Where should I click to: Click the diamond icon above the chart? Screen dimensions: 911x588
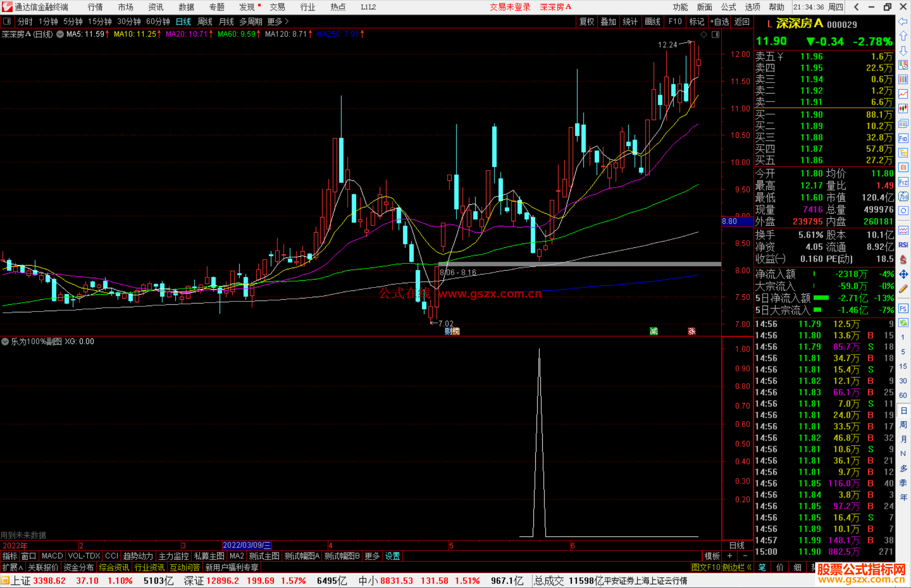coord(704,35)
